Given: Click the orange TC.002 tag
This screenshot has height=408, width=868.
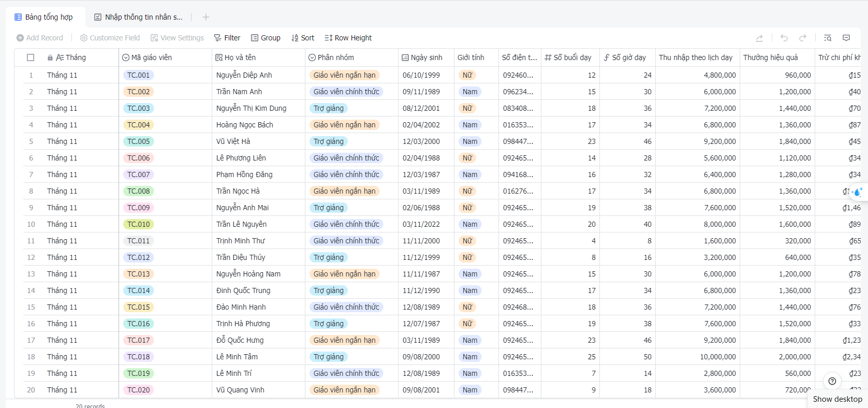Looking at the screenshot, I should [x=139, y=92].
